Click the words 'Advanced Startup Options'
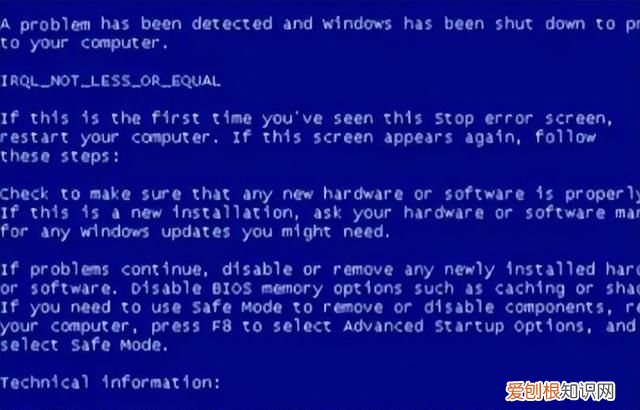640x410 pixels. point(467,327)
